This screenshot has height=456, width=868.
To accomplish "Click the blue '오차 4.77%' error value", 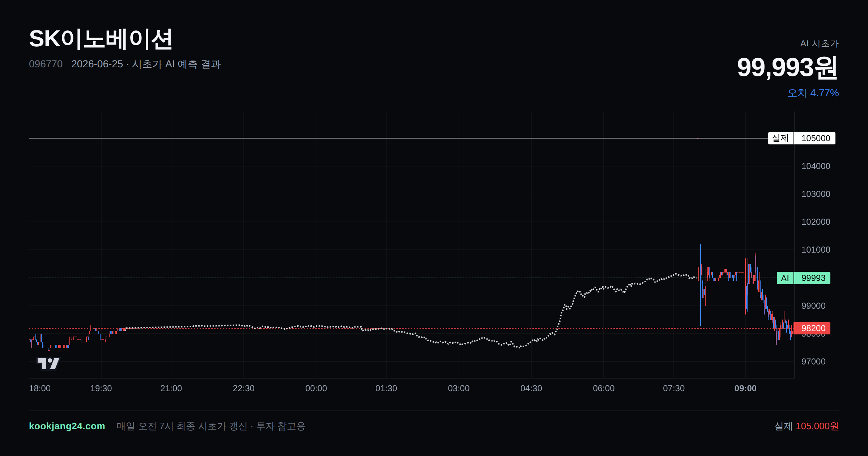I will point(813,93).
